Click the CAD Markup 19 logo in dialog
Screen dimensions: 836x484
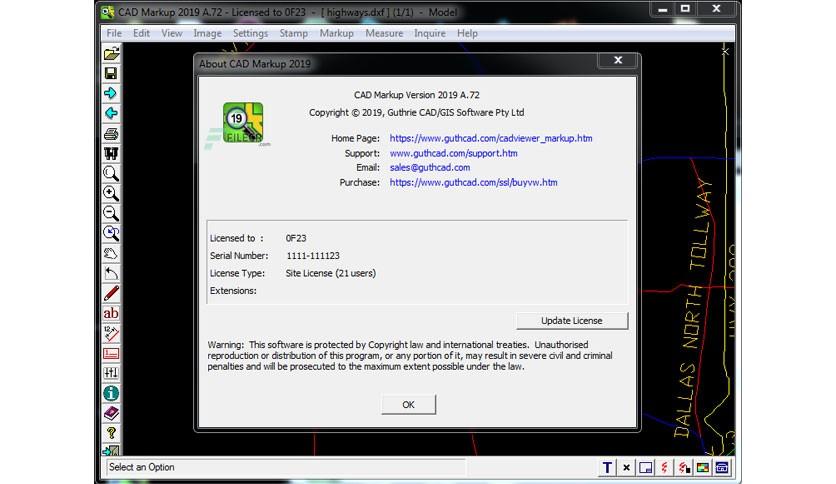[x=243, y=123]
